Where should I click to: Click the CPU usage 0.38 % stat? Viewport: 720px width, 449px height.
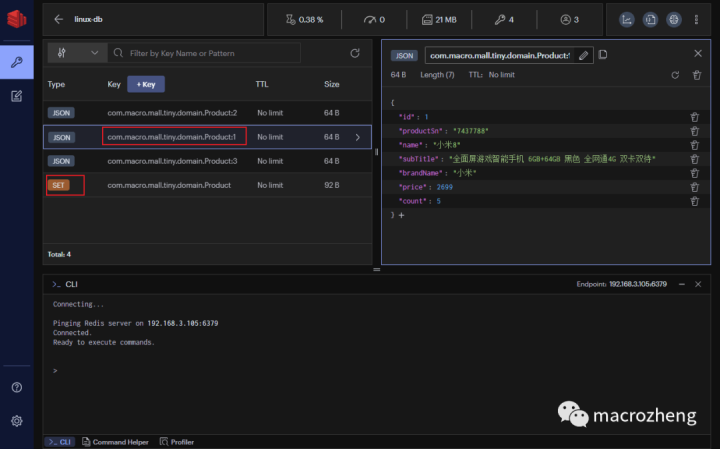click(x=304, y=20)
